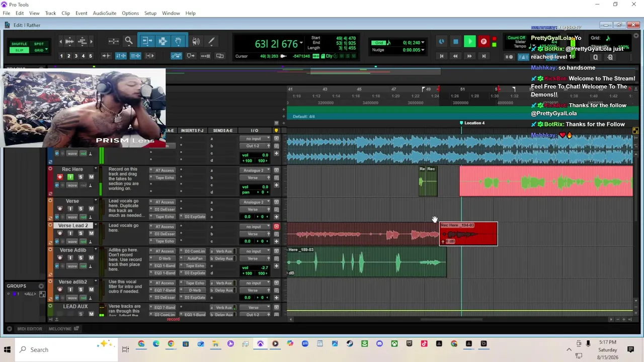This screenshot has height=362, width=644.
Task: Enable Shuffle edit mode
Action: [19, 44]
